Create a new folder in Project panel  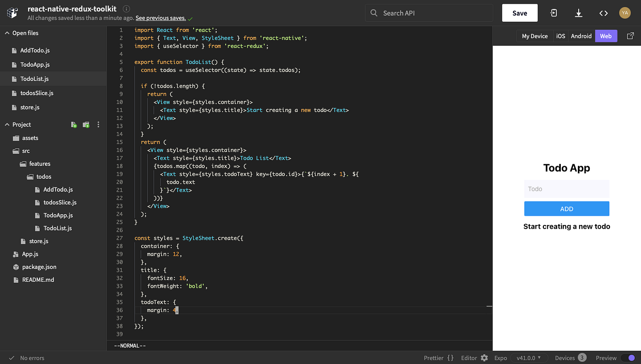[x=86, y=124]
